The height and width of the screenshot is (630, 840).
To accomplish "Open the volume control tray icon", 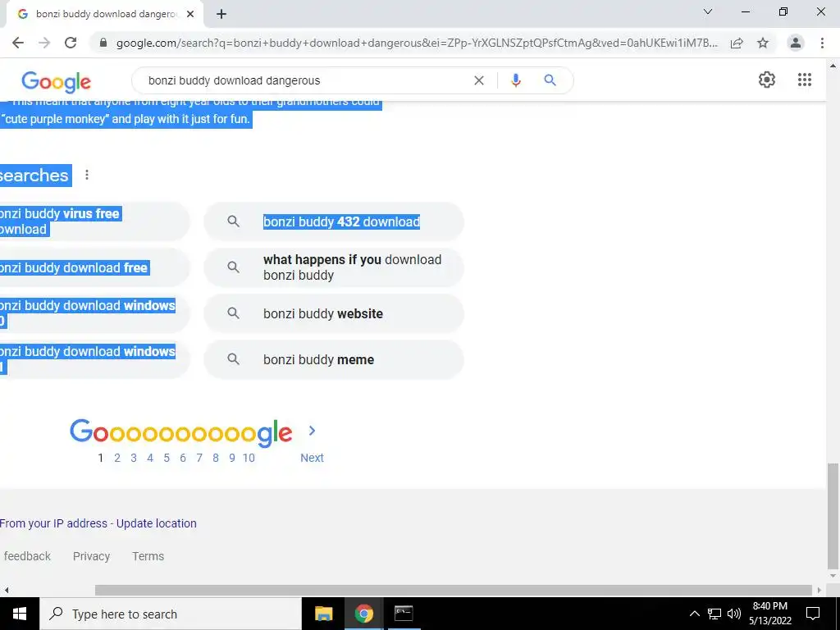I will [734, 614].
